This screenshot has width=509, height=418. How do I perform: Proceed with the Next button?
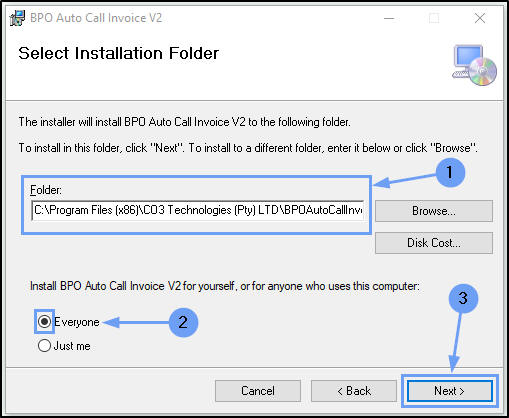pos(449,391)
